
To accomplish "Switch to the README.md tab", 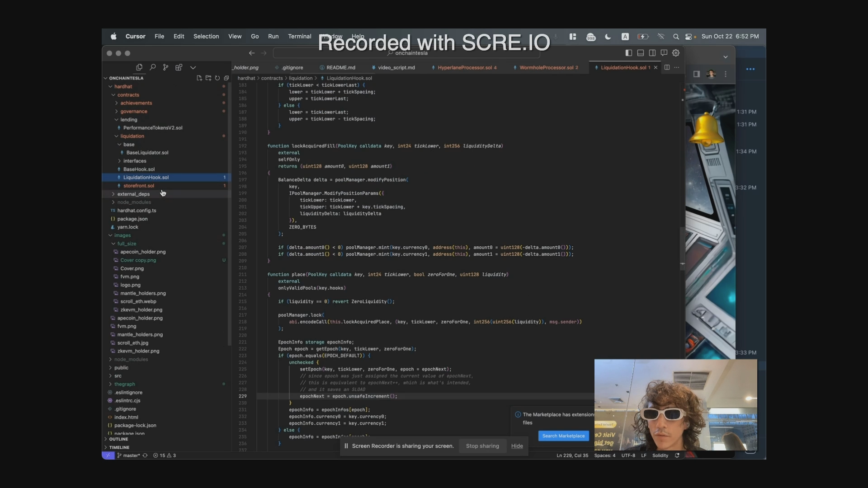I will (x=337, y=68).
